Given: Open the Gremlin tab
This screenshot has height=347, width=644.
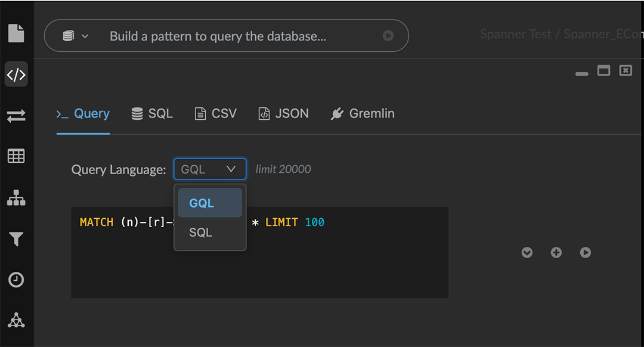Looking at the screenshot, I should pyautogui.click(x=362, y=113).
